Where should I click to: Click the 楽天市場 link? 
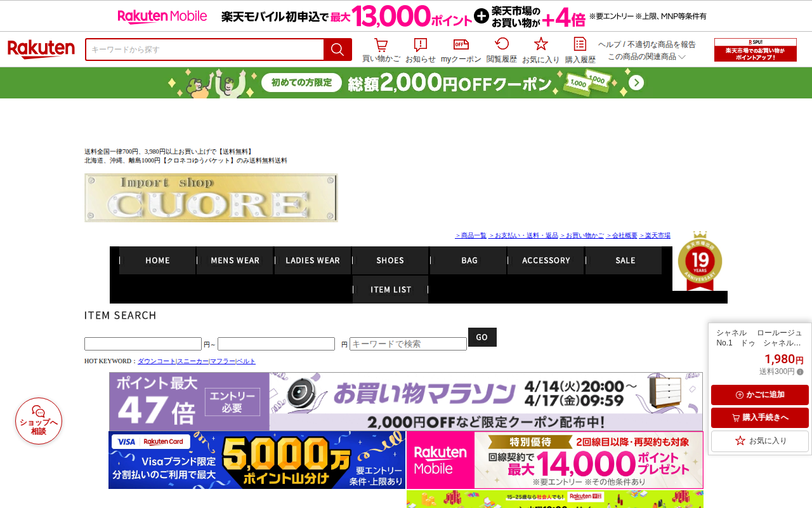pos(655,236)
